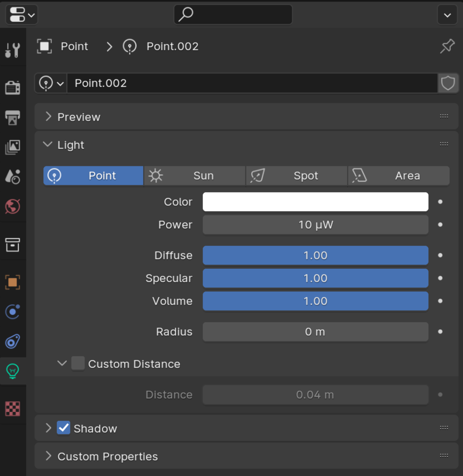Uncheck the Shadow checkbox

pos(63,428)
